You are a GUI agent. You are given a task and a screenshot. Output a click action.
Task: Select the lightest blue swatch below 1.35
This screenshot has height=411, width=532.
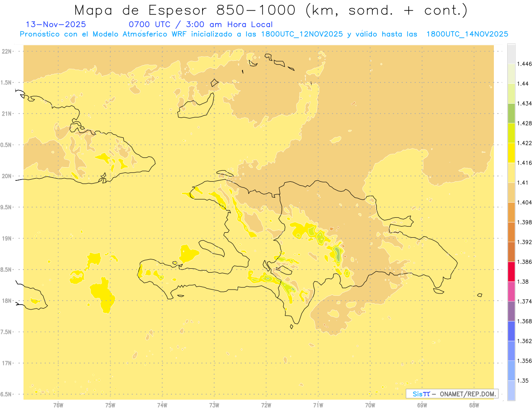click(x=511, y=390)
